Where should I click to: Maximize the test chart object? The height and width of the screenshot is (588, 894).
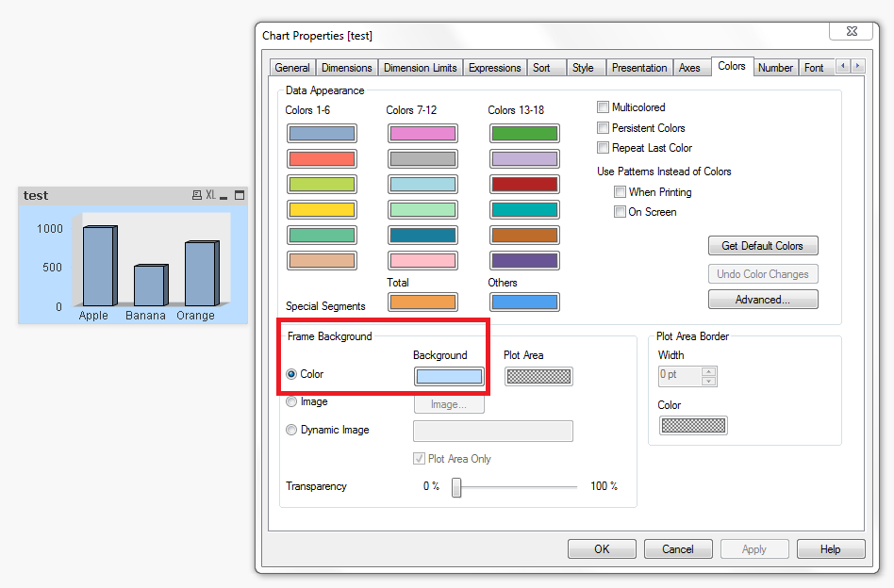point(240,195)
